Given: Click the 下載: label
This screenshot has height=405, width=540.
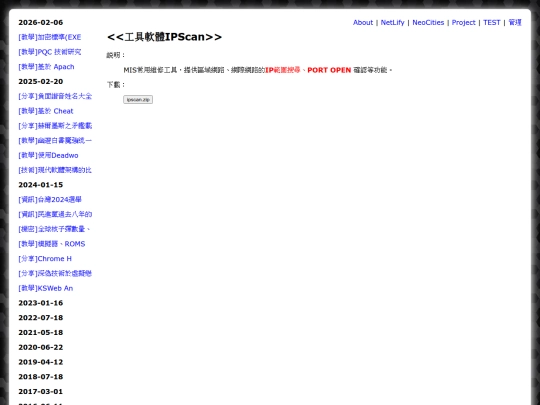Looking at the screenshot, I should tap(116, 85).
